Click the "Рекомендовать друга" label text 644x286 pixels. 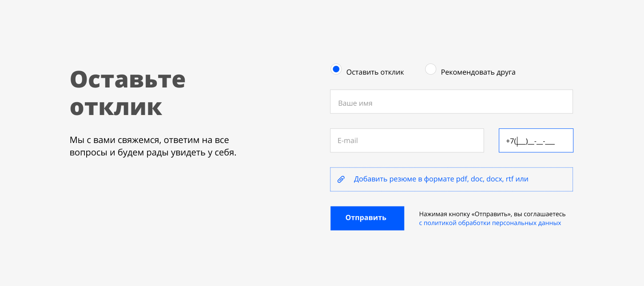pos(478,72)
